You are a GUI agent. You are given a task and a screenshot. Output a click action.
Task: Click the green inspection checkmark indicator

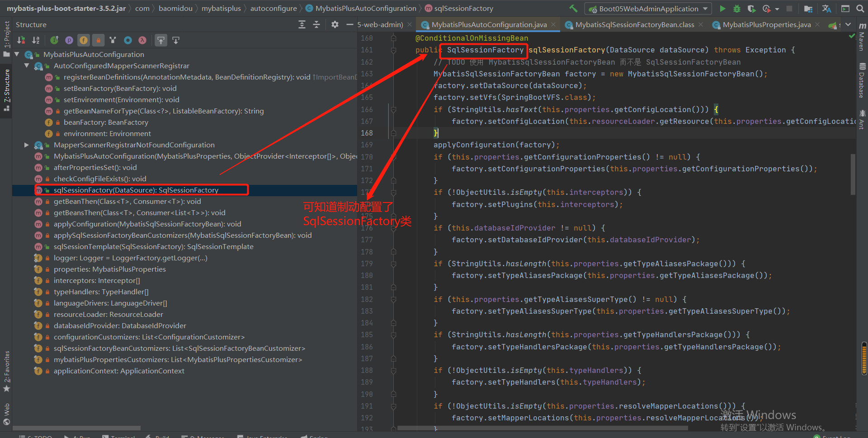click(852, 36)
